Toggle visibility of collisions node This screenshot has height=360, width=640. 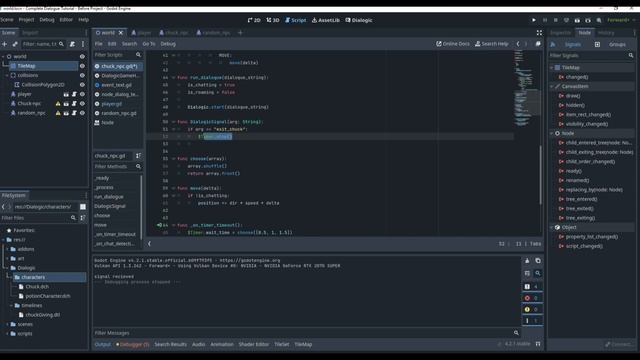[82, 76]
